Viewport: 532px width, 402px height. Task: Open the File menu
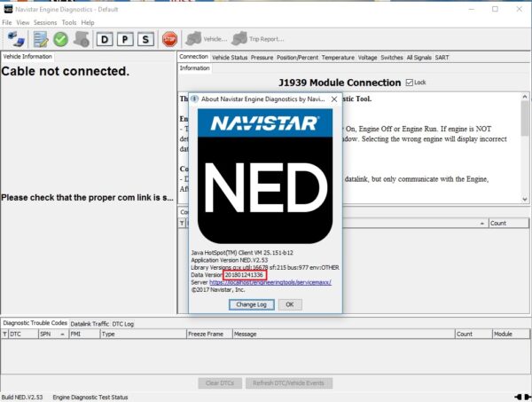coord(7,23)
